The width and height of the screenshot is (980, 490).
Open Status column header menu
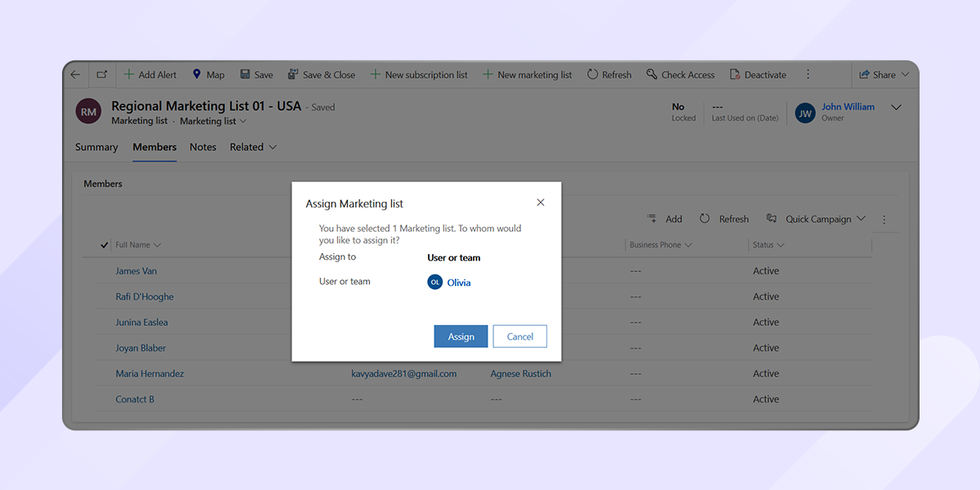pos(768,245)
